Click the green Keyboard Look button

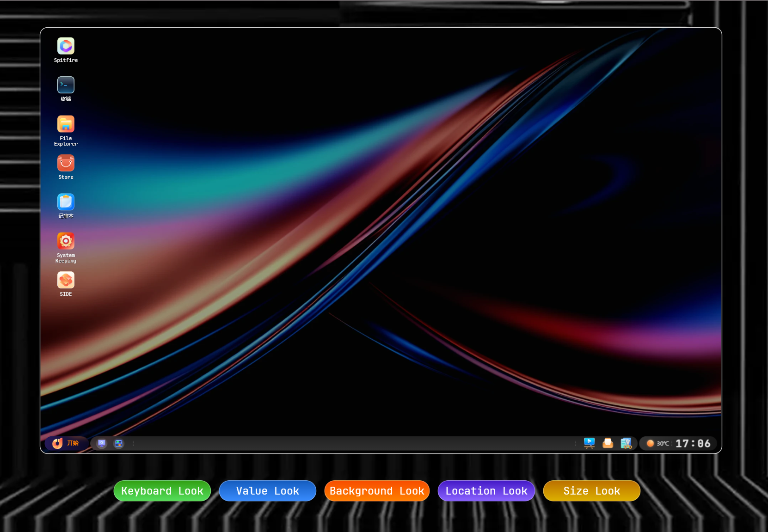tap(162, 491)
